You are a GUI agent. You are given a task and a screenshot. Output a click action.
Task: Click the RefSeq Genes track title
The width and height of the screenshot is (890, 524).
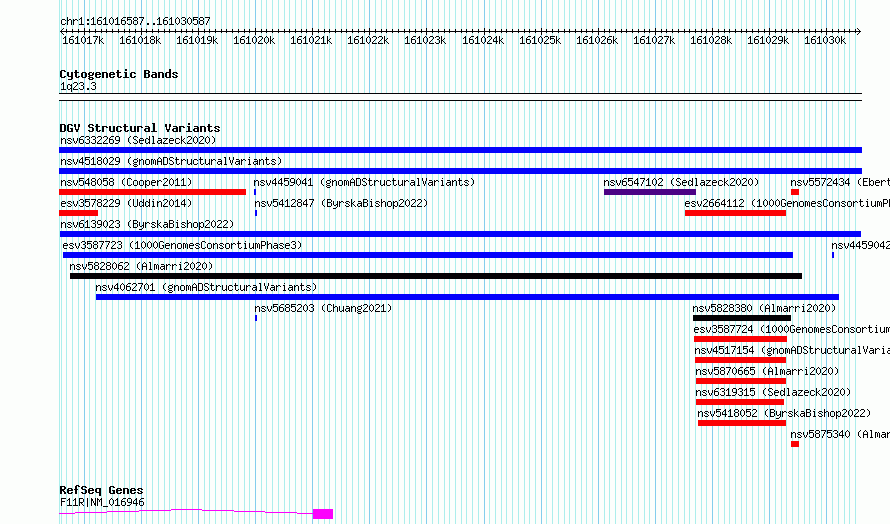(x=102, y=490)
